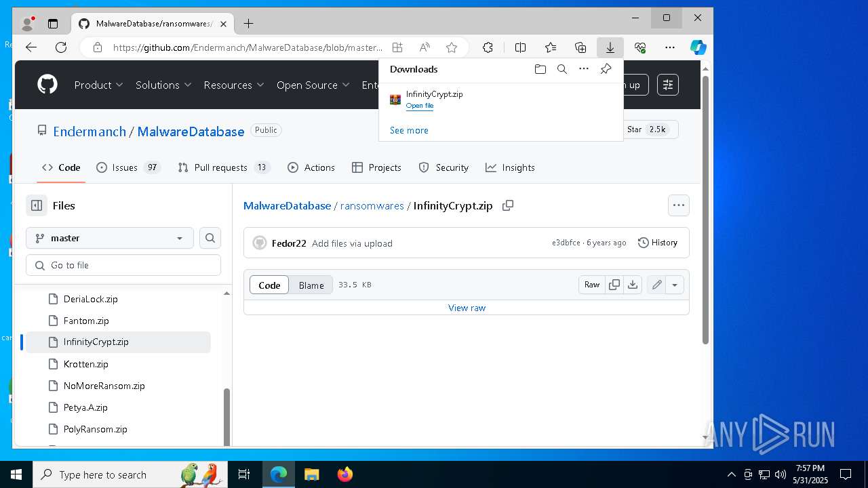Click Open file under InfinityCrypt.zip download

click(x=420, y=106)
